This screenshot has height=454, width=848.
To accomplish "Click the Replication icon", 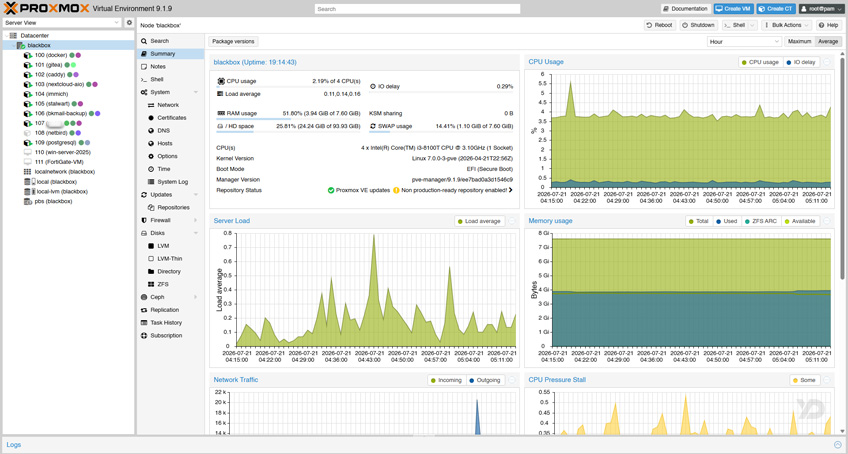I will pyautogui.click(x=144, y=310).
